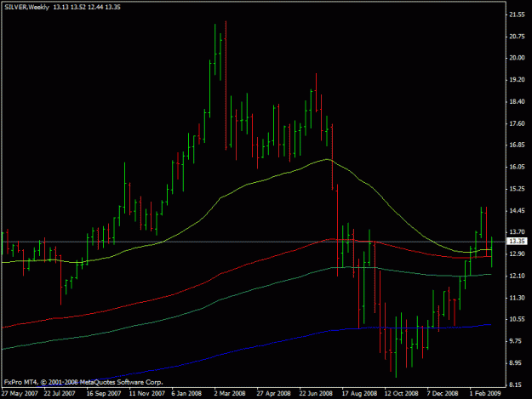Pick the 18.40 price axis label
532x399 pixels.
(x=517, y=102)
